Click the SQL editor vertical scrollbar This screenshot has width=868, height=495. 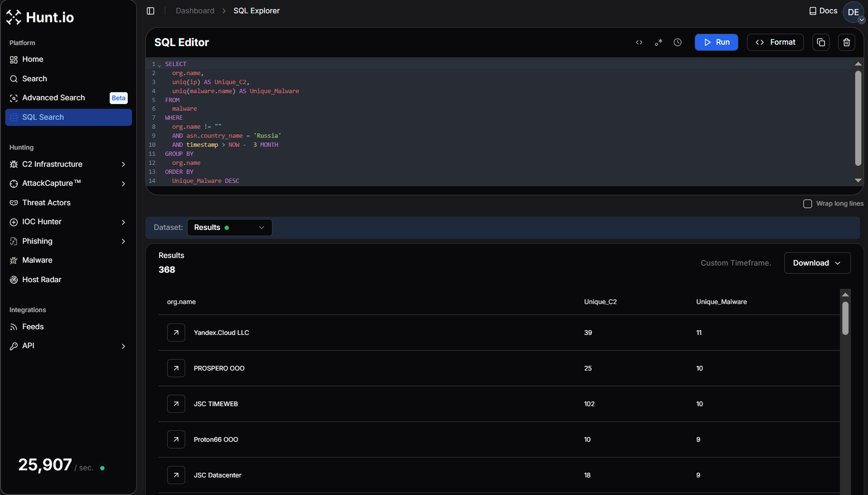[x=858, y=119]
